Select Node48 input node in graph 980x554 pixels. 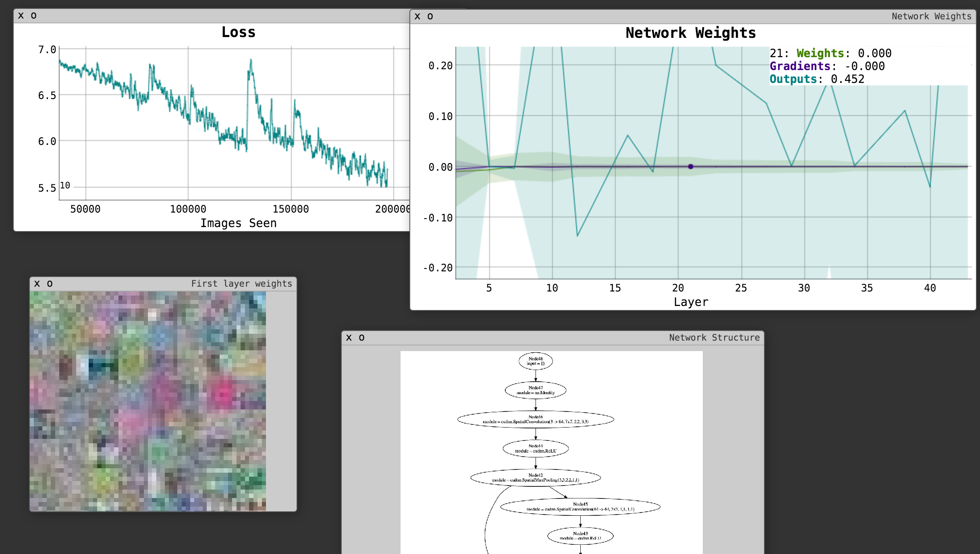pos(536,361)
